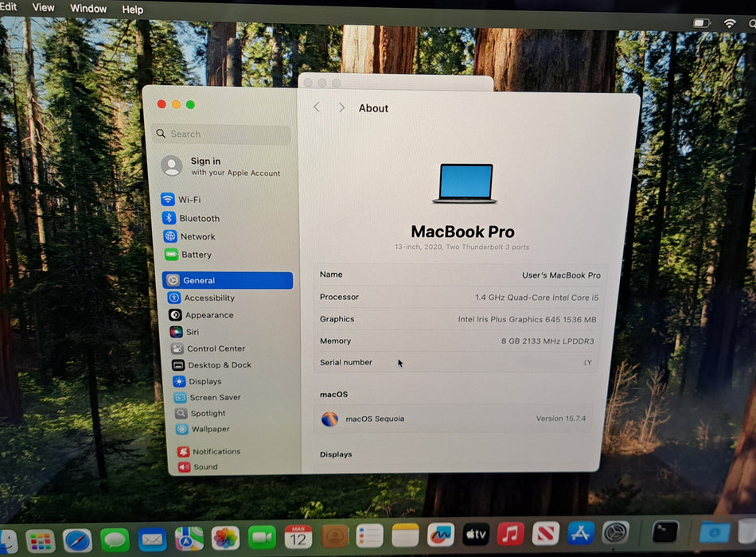This screenshot has height=557, width=756.
Task: Sign in with your Apple Account
Action: [221, 166]
